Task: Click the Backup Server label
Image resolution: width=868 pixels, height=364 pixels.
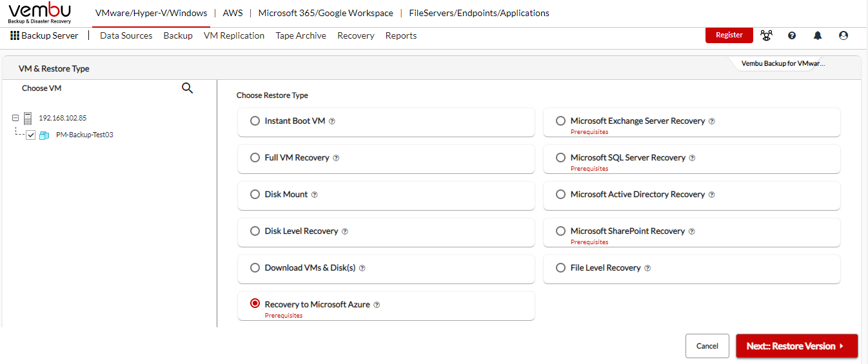Action: click(50, 35)
